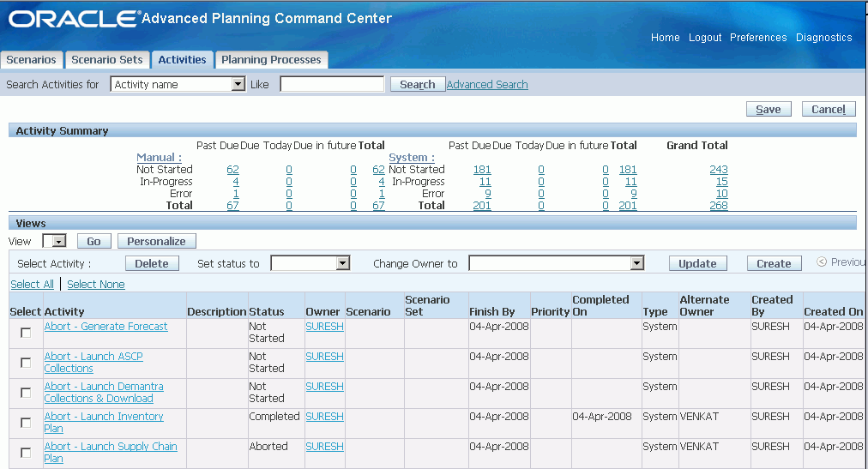
Task: Click the Logout link
Action: point(705,38)
